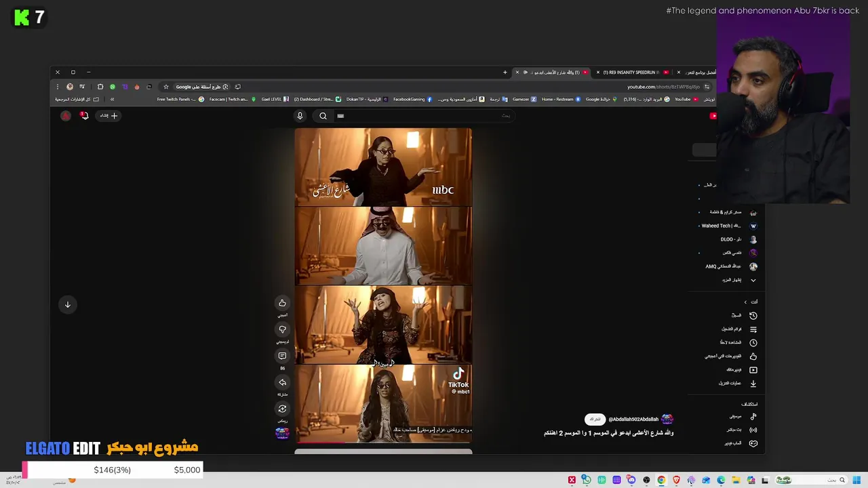The height and width of the screenshot is (488, 868).
Task: Go to the next Short with down arrow
Action: [x=68, y=304]
